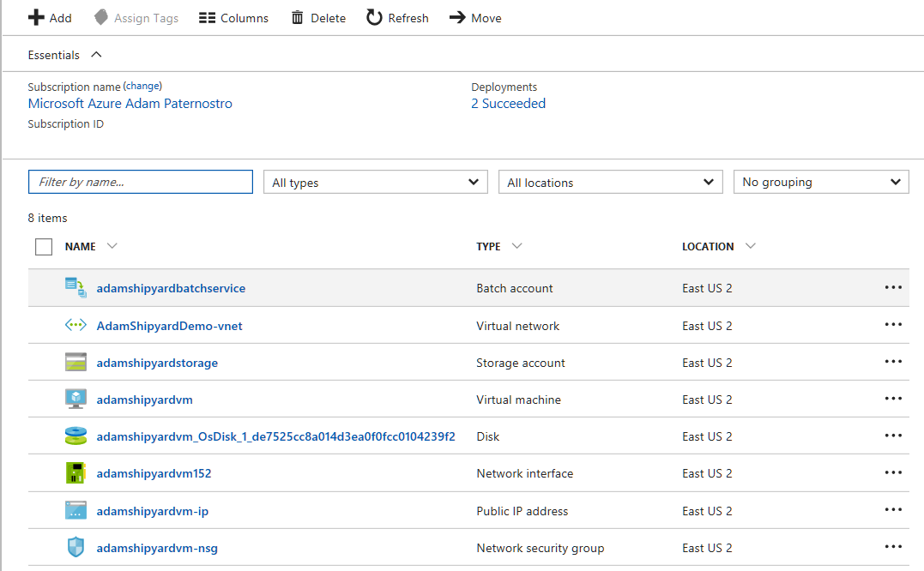Click the Batch account icon for adamshipyardbatchservice
The height and width of the screenshot is (571, 924).
tap(75, 288)
